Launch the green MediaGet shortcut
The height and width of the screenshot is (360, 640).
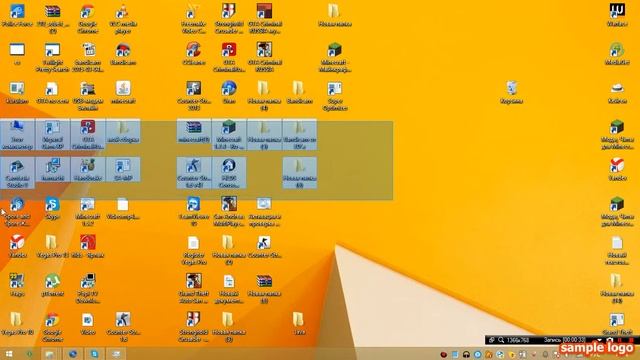(617, 54)
